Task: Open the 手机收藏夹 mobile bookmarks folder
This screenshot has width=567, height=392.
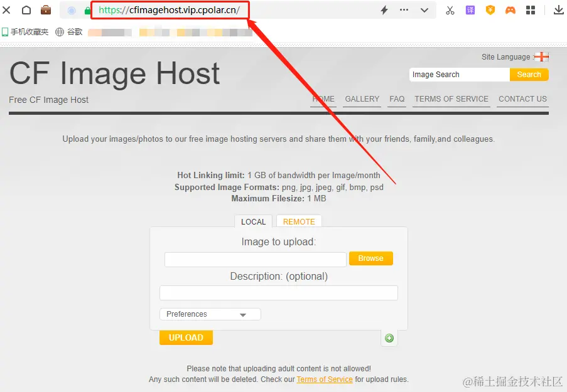Action: coord(25,32)
